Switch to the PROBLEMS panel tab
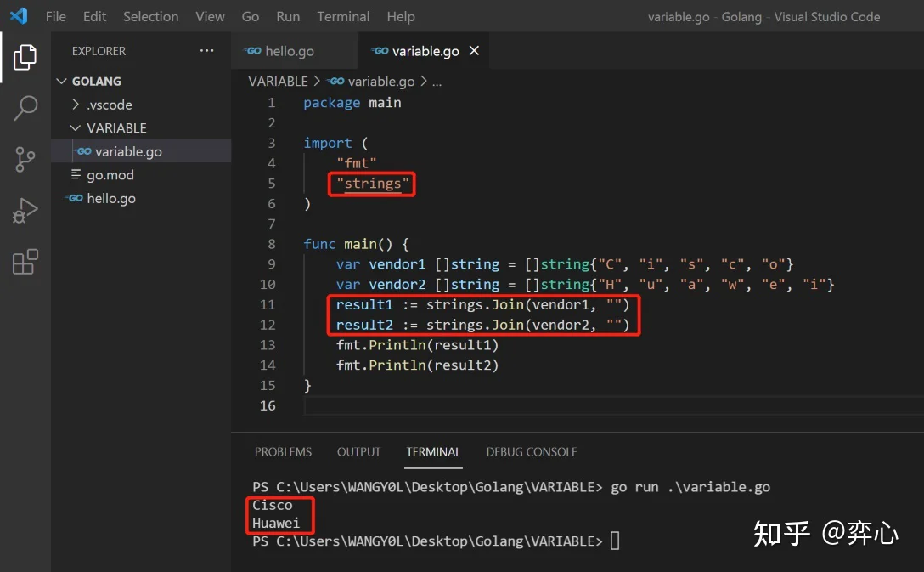This screenshot has width=924, height=572. click(283, 451)
